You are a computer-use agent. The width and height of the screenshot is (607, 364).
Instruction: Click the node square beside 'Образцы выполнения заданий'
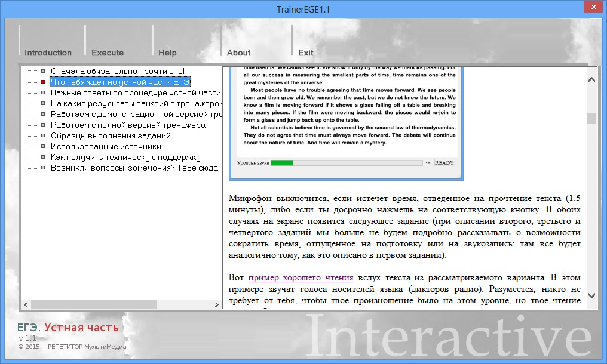pos(43,135)
